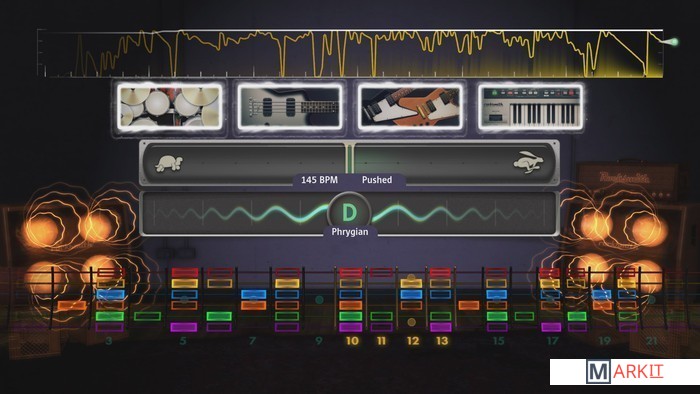
Task: Click the red note at fret 5
Action: tap(185, 272)
